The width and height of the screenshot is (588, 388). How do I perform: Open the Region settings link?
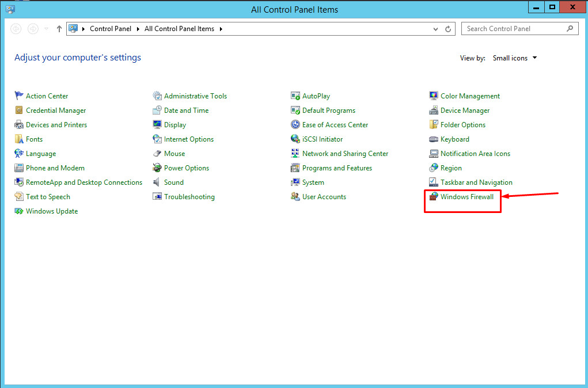tap(451, 168)
